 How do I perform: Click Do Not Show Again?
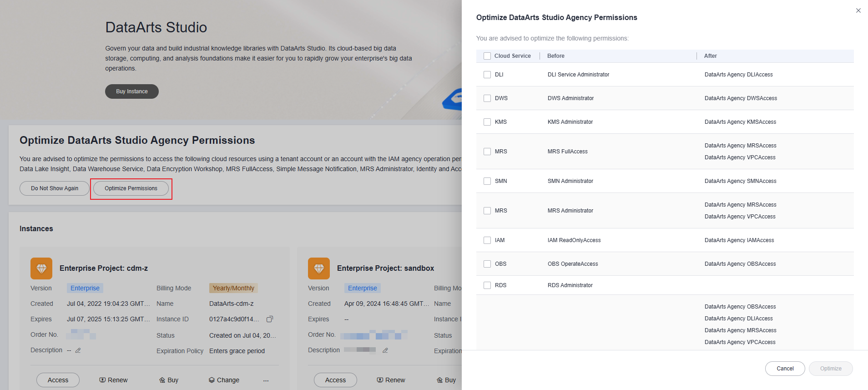[55, 188]
